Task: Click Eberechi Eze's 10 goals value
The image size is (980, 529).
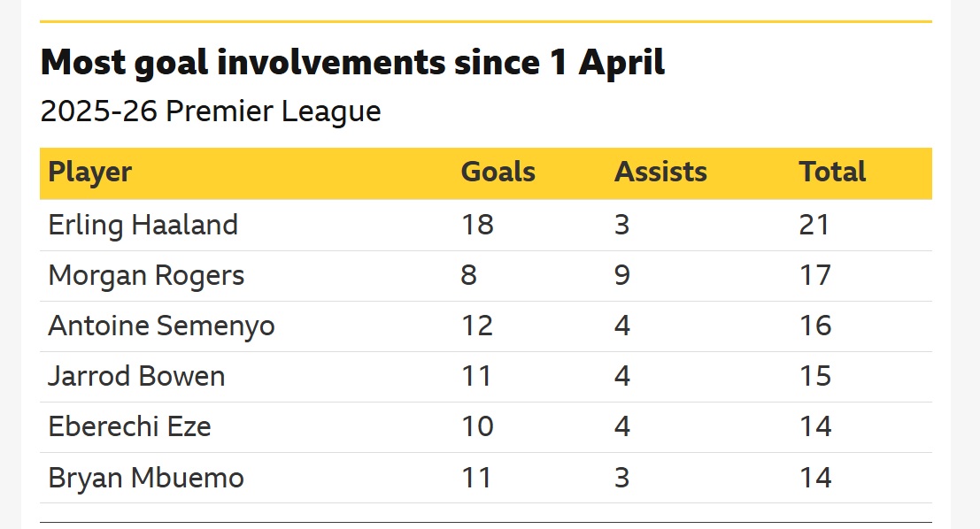Action: pyautogui.click(x=477, y=426)
